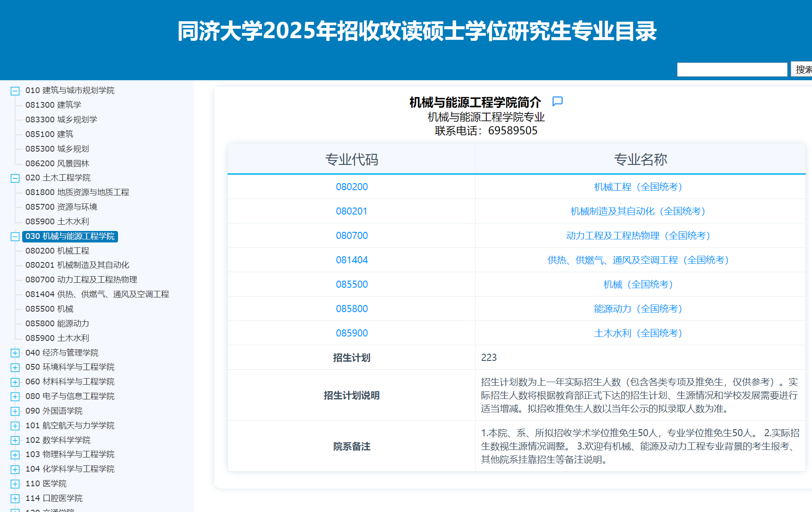Open 081404 供热、供燃气 tree item
This screenshot has width=812, height=512.
pyautogui.click(x=97, y=294)
